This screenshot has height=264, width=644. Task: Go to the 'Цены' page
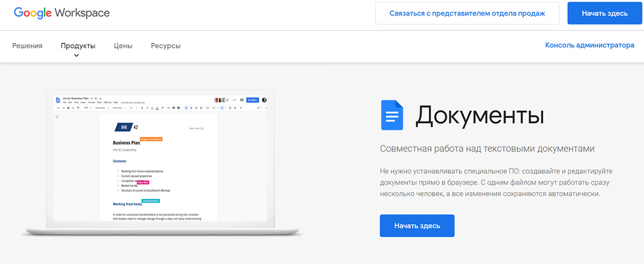click(x=123, y=46)
